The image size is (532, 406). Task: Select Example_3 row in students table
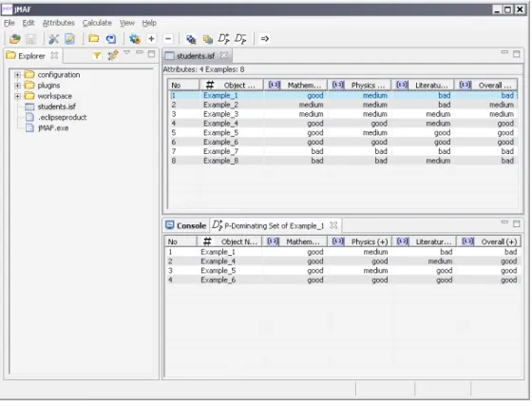tap(343, 114)
